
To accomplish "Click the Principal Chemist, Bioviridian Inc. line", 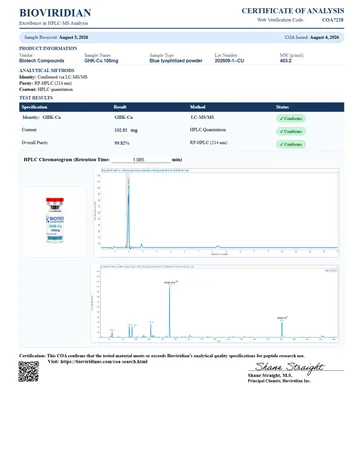I will tap(279, 381).
